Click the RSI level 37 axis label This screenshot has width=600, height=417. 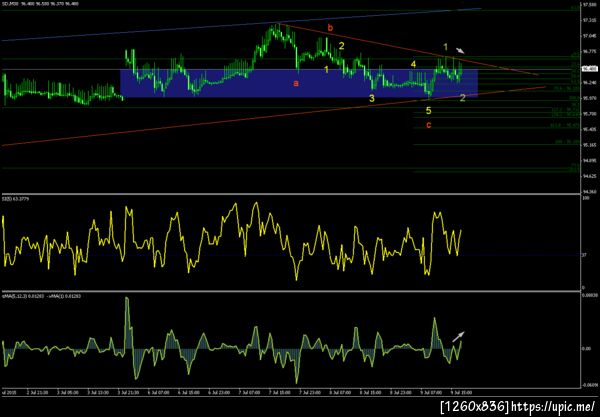coord(584,254)
